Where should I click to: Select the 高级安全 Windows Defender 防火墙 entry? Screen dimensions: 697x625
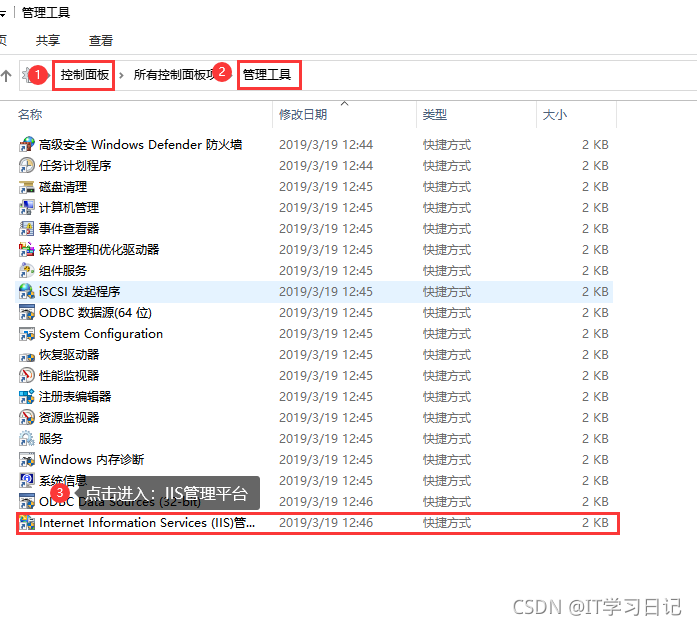[x=140, y=144]
